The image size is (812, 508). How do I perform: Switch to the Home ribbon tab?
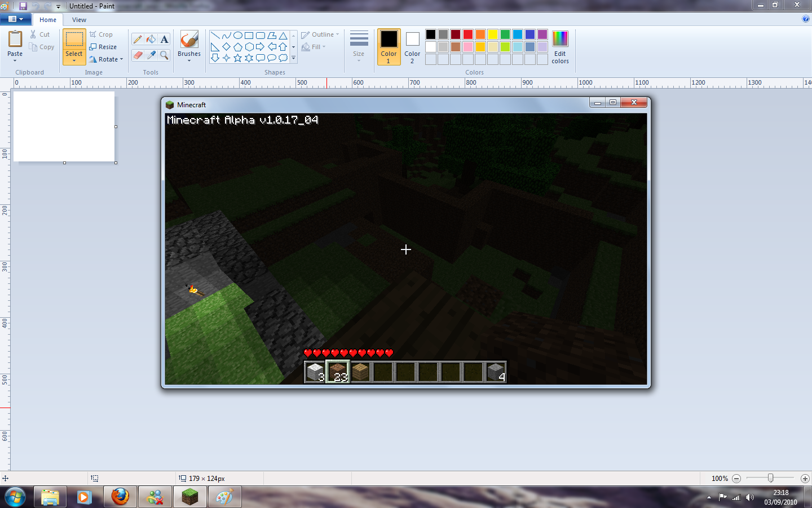pos(48,20)
